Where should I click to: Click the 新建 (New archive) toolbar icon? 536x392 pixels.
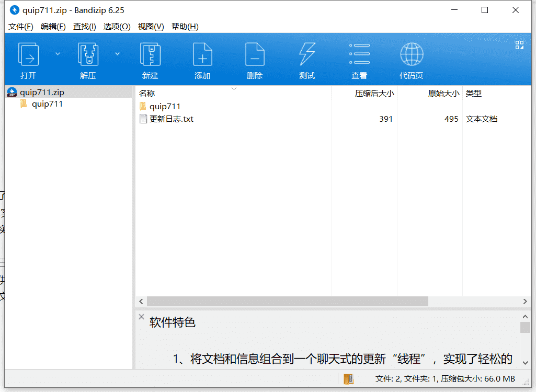150,54
